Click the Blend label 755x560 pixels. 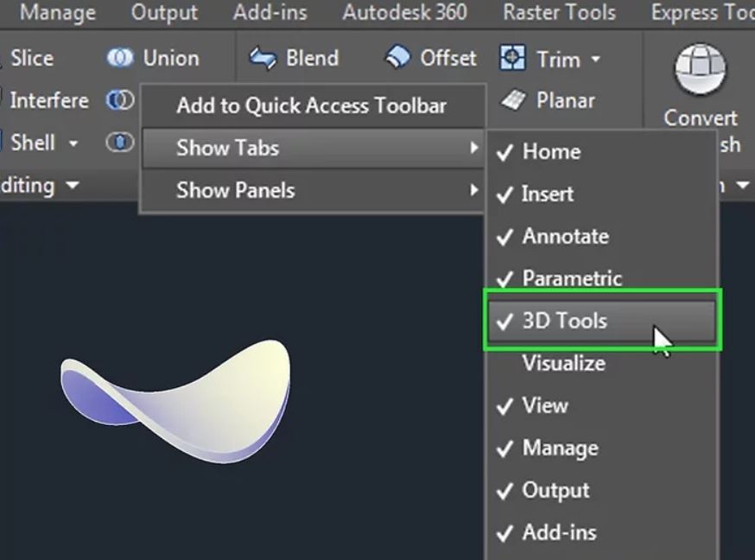(312, 58)
